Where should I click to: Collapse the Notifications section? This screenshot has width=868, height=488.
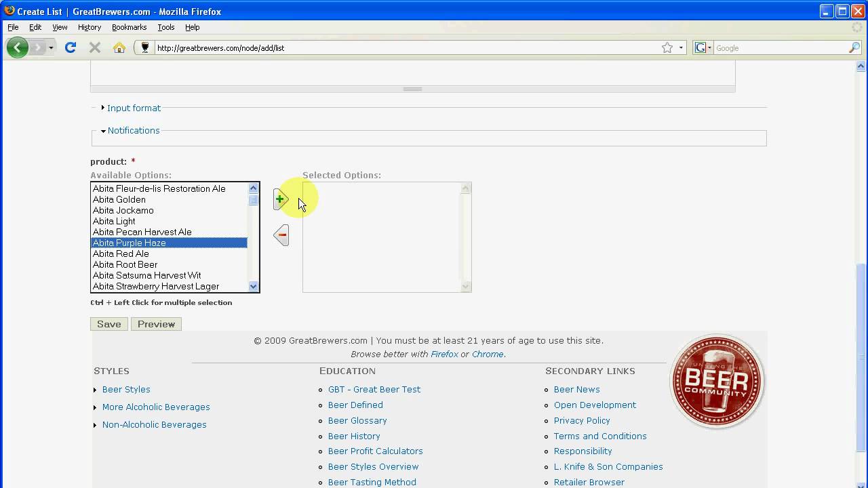134,130
